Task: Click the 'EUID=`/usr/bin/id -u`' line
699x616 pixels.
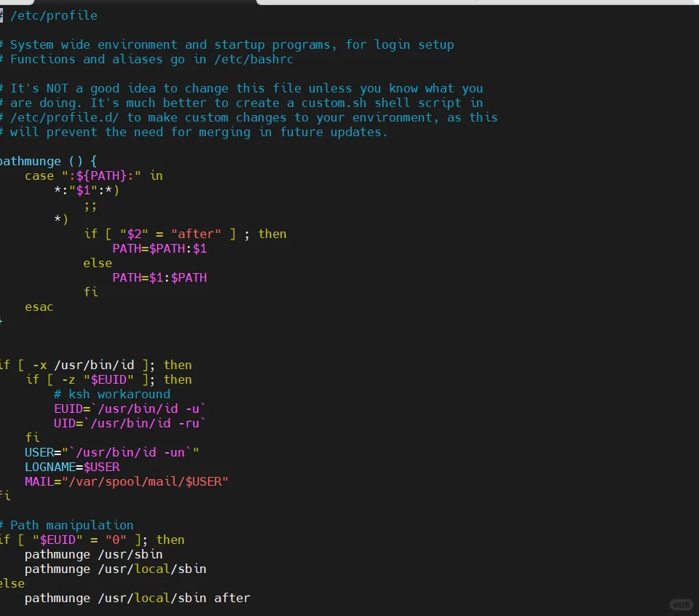Action: coord(130,408)
